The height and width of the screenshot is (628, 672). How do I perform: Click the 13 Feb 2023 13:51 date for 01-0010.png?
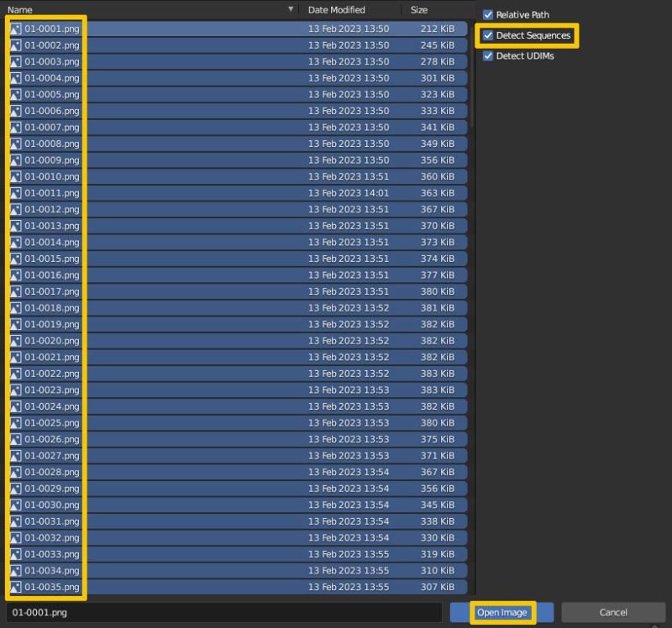tap(349, 176)
